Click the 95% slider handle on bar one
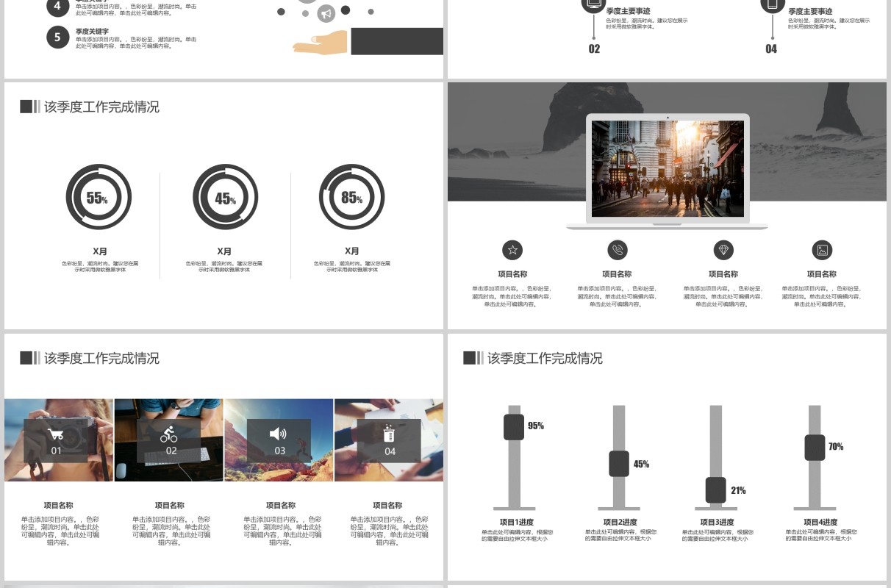 pyautogui.click(x=514, y=427)
